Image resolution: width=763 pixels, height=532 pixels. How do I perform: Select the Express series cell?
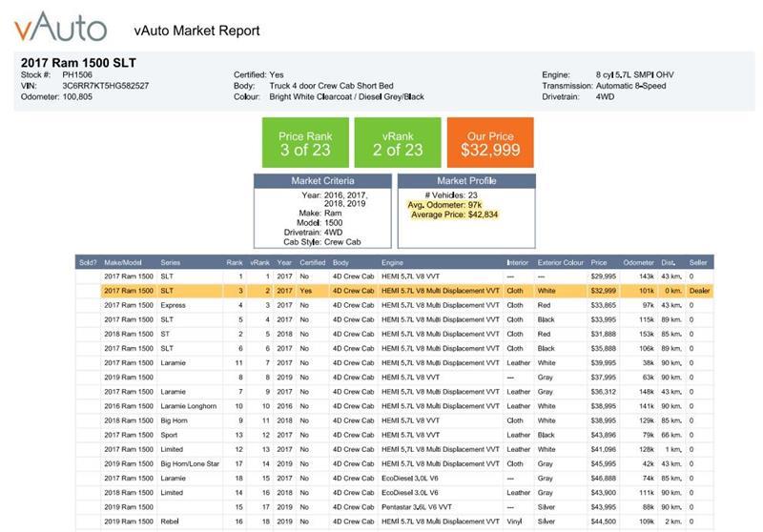pos(174,305)
